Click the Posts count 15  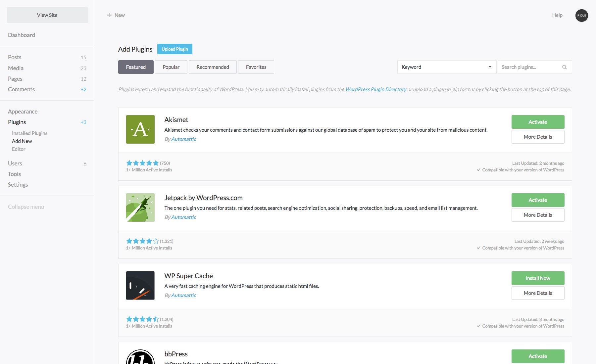coord(83,58)
